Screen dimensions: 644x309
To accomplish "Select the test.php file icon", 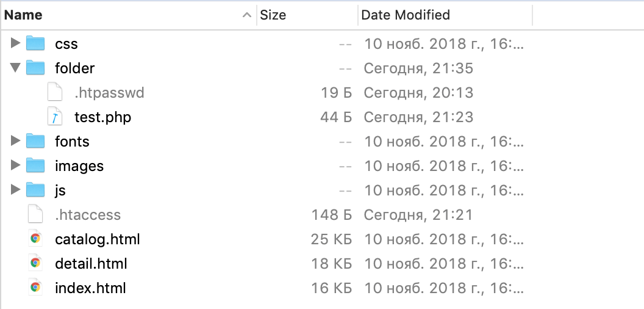I will coord(55,117).
